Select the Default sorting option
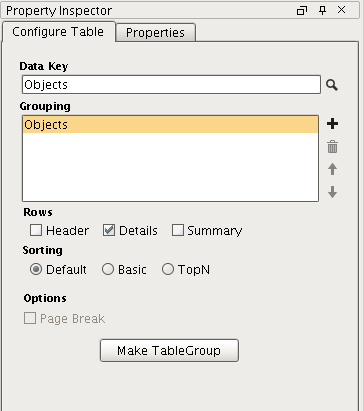The width and height of the screenshot is (364, 411). (36, 269)
